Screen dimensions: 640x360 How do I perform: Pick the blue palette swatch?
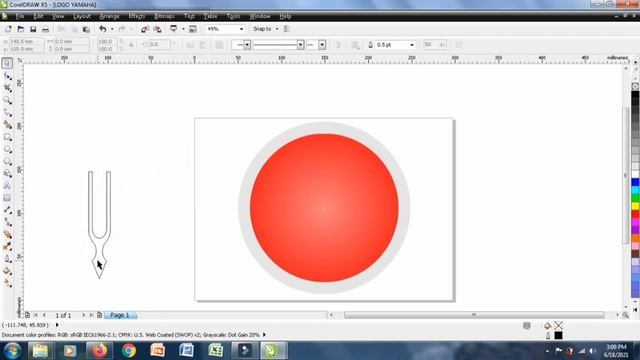coord(635,182)
